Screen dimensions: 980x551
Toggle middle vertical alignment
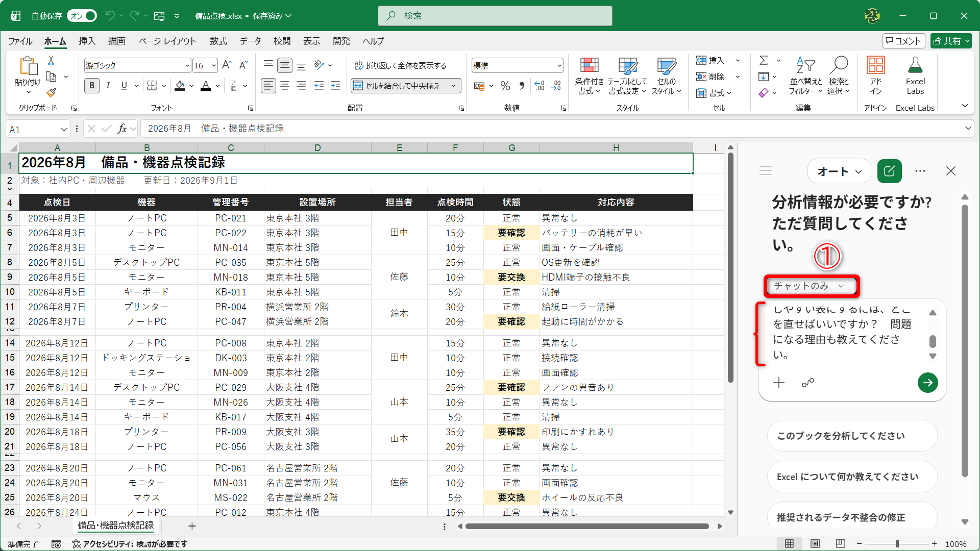coord(285,65)
